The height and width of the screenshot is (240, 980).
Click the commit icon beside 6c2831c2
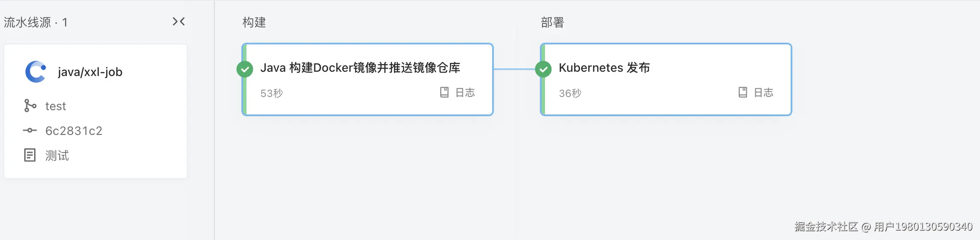pyautogui.click(x=30, y=130)
